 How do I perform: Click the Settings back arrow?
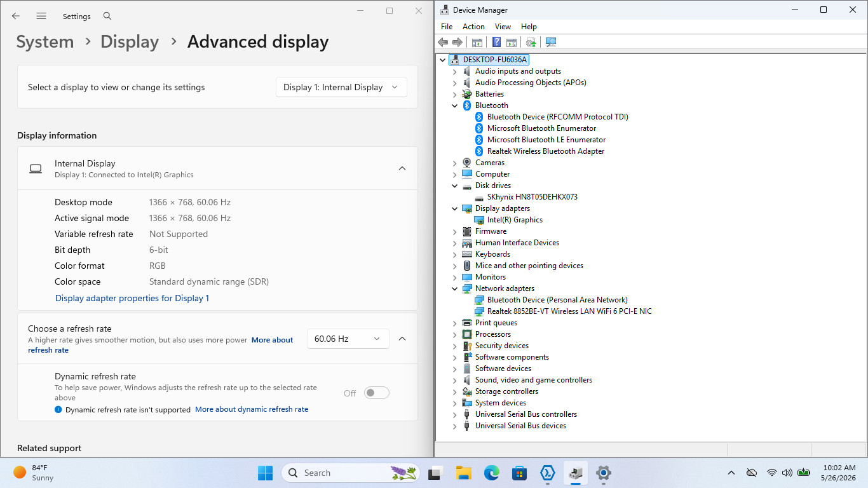[x=16, y=16]
